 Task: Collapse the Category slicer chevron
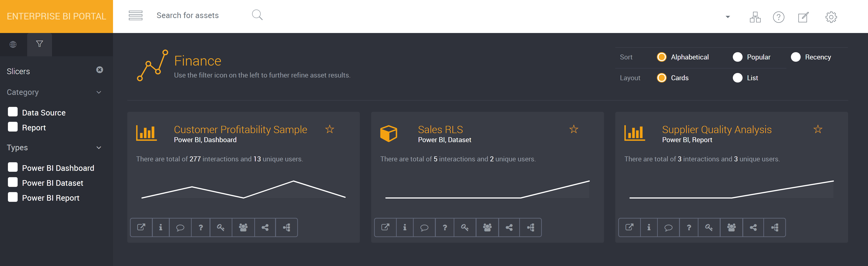[x=99, y=92]
